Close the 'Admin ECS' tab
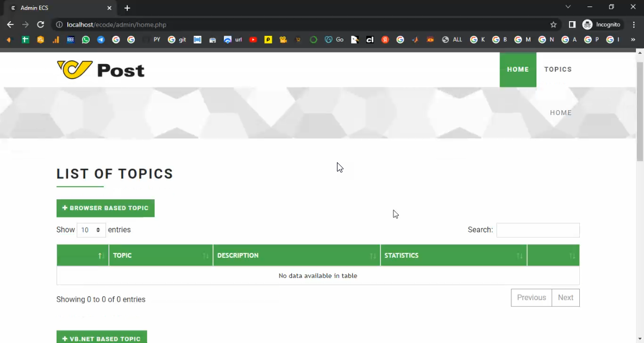 pyautogui.click(x=109, y=8)
